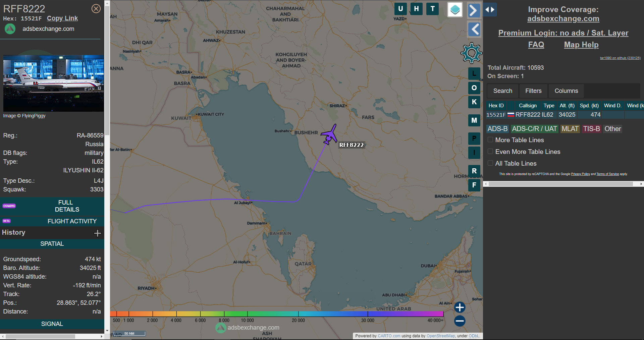Toggle the ADS-C/R / UAT source filter
The image size is (644, 340).
coord(534,129)
